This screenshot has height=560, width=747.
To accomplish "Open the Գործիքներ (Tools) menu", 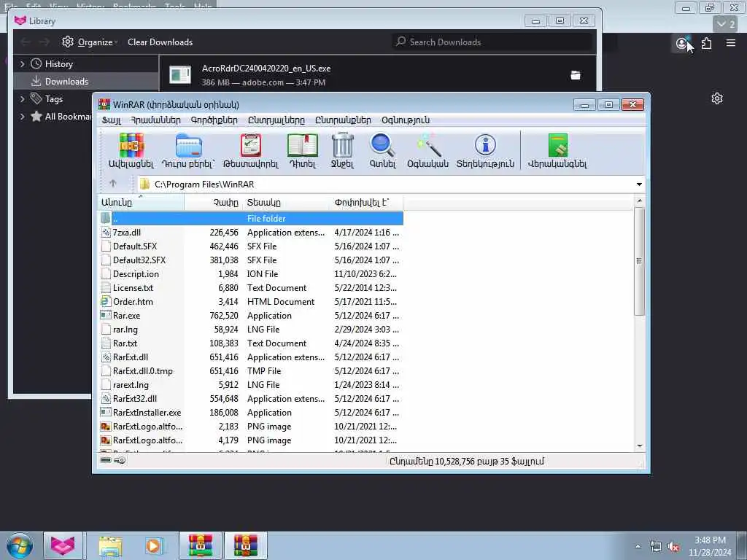I will [x=214, y=120].
